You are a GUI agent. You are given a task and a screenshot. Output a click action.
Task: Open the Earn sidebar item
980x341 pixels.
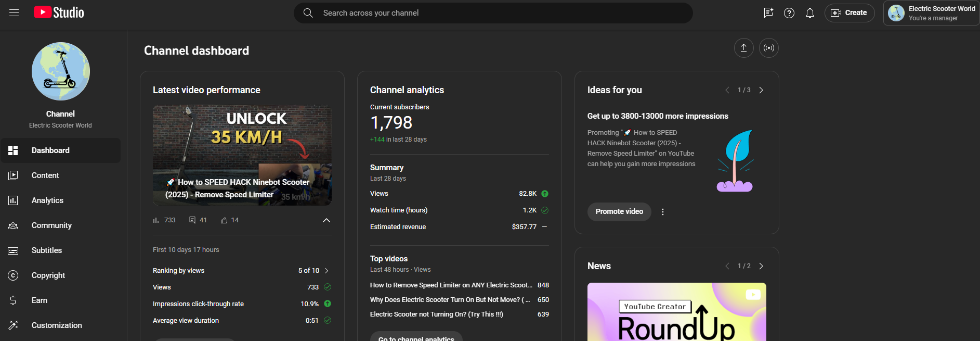click(x=61, y=300)
